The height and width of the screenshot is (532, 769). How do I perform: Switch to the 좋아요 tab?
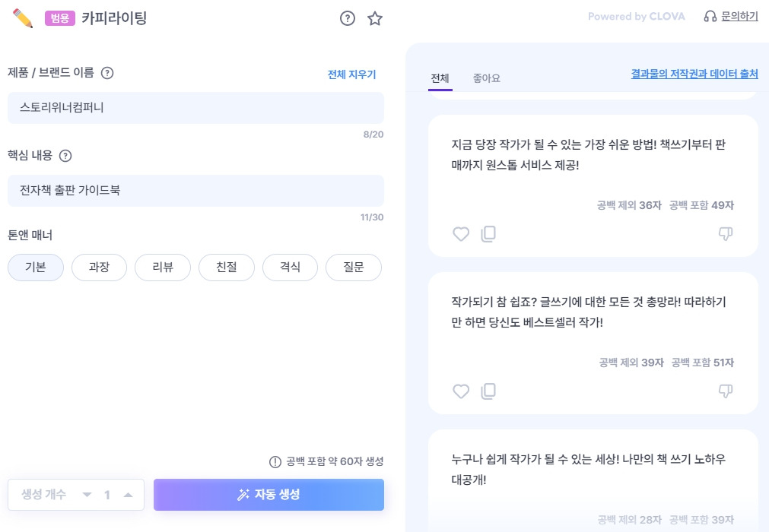[x=485, y=78]
